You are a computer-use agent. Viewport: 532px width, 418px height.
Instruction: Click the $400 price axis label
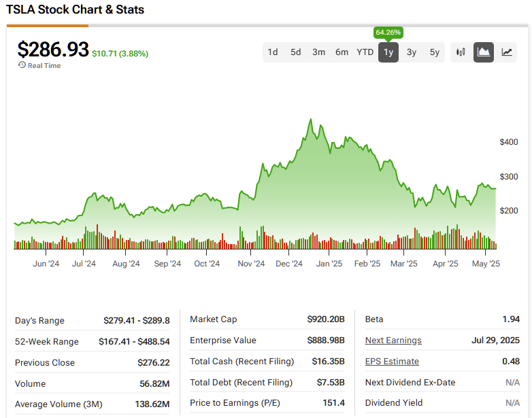pyautogui.click(x=509, y=141)
